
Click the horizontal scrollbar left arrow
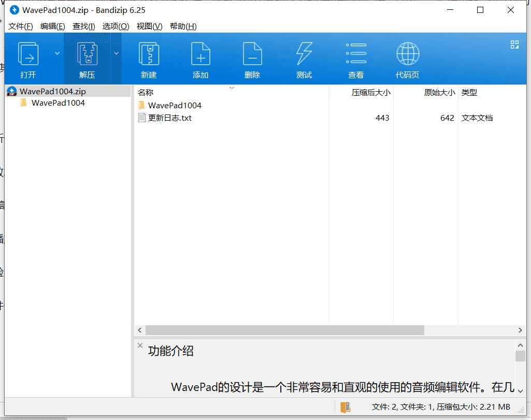(x=140, y=330)
